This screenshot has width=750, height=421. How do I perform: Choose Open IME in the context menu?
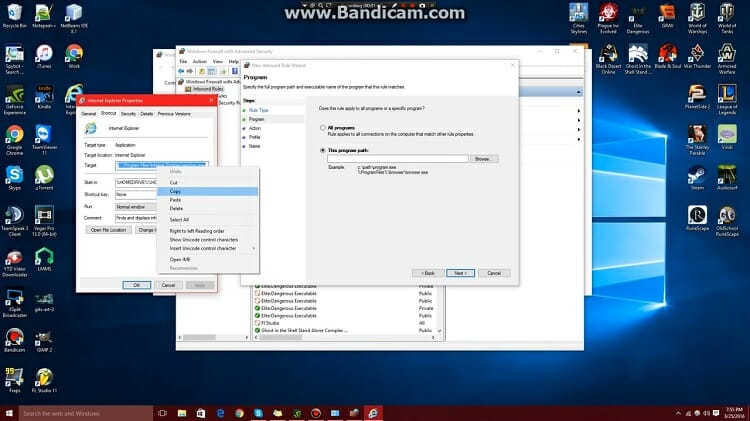tap(208, 259)
